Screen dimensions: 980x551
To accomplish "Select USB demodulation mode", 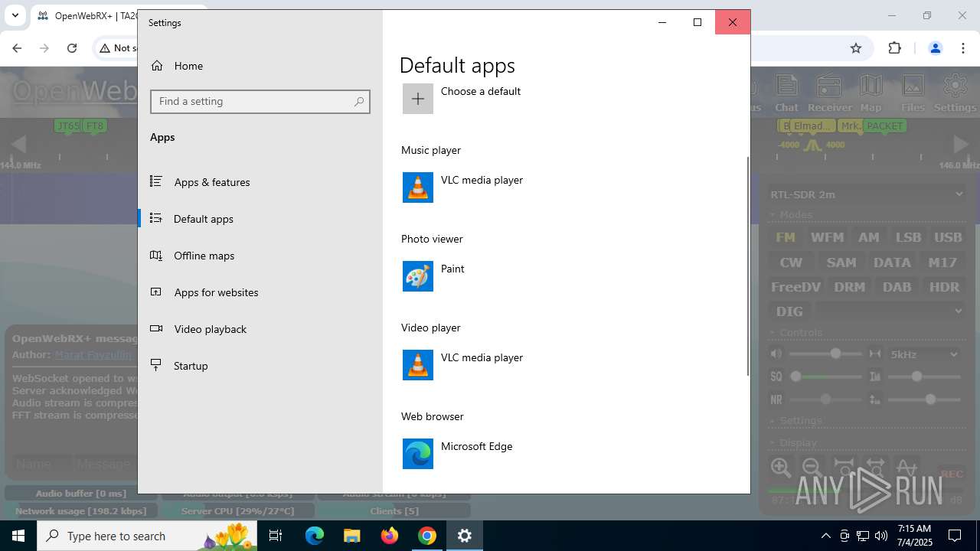I will pos(948,237).
